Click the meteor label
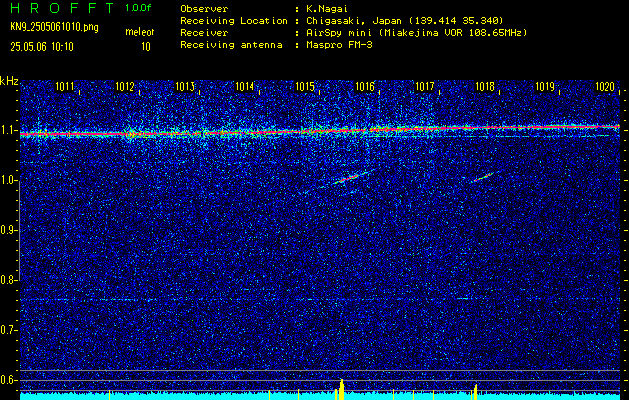The width and height of the screenshot is (629, 400). (140, 32)
